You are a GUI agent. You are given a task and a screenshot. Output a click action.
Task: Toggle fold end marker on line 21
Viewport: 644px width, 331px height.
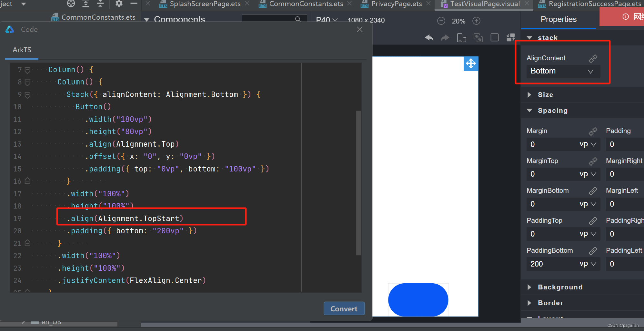pyautogui.click(x=27, y=243)
